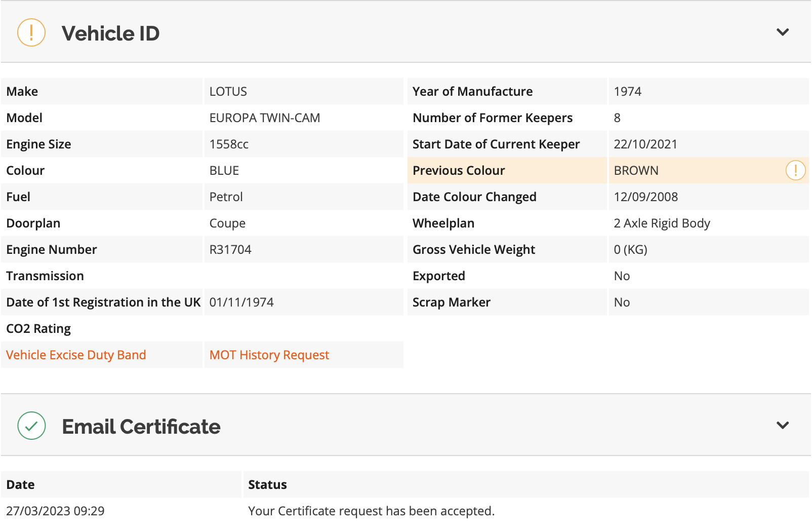Open the Vehicle Excise Duty Band link
812x531 pixels.
tap(76, 355)
